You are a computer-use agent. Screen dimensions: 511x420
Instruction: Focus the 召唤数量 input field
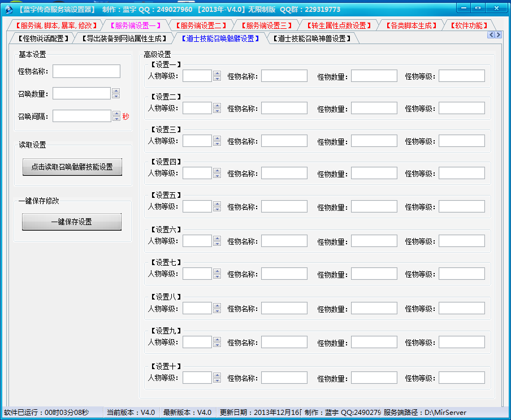81,93
